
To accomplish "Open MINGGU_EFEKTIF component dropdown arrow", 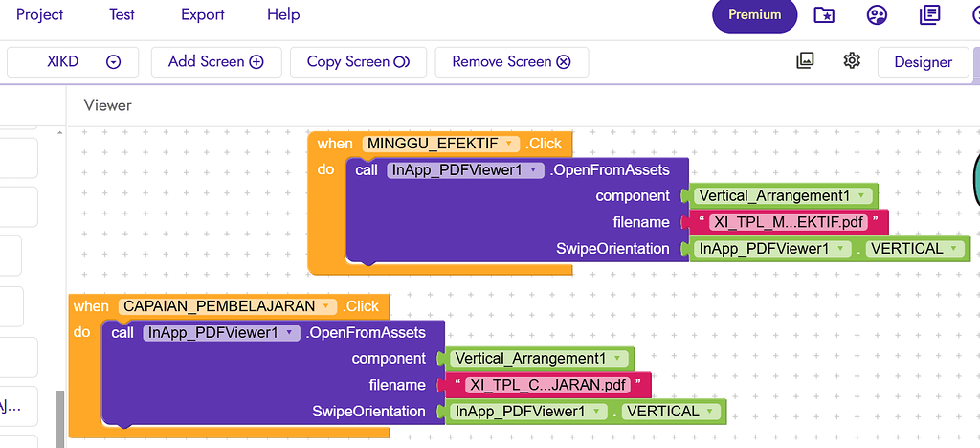I will coord(508,144).
